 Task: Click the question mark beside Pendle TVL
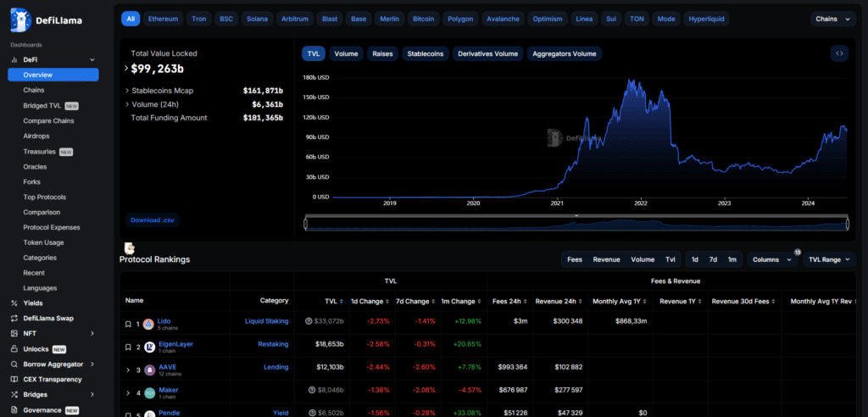(312, 413)
